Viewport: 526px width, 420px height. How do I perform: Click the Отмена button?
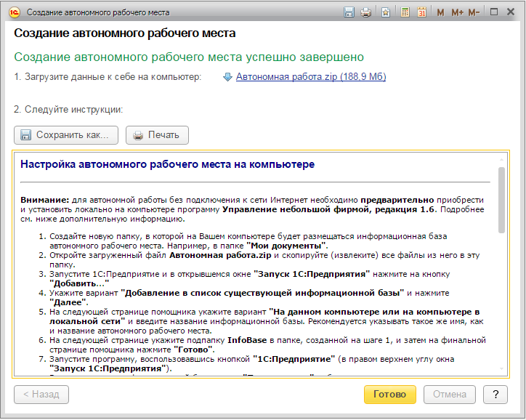click(x=450, y=395)
